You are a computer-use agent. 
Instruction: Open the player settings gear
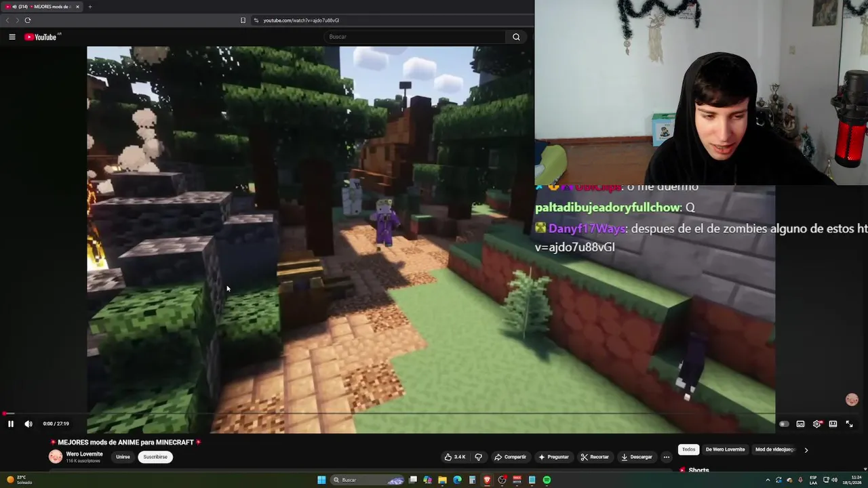point(816,424)
